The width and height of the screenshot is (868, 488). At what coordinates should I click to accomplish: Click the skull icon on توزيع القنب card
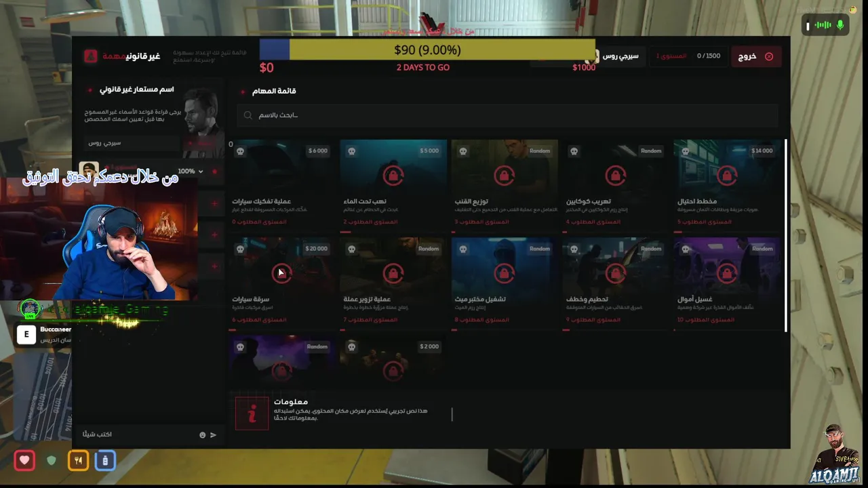coord(462,151)
